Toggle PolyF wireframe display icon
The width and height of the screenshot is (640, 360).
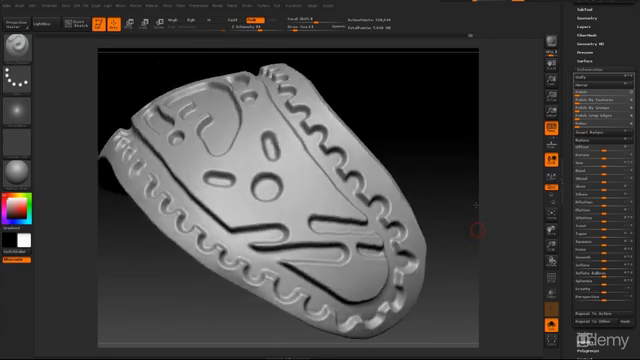pyautogui.click(x=551, y=278)
